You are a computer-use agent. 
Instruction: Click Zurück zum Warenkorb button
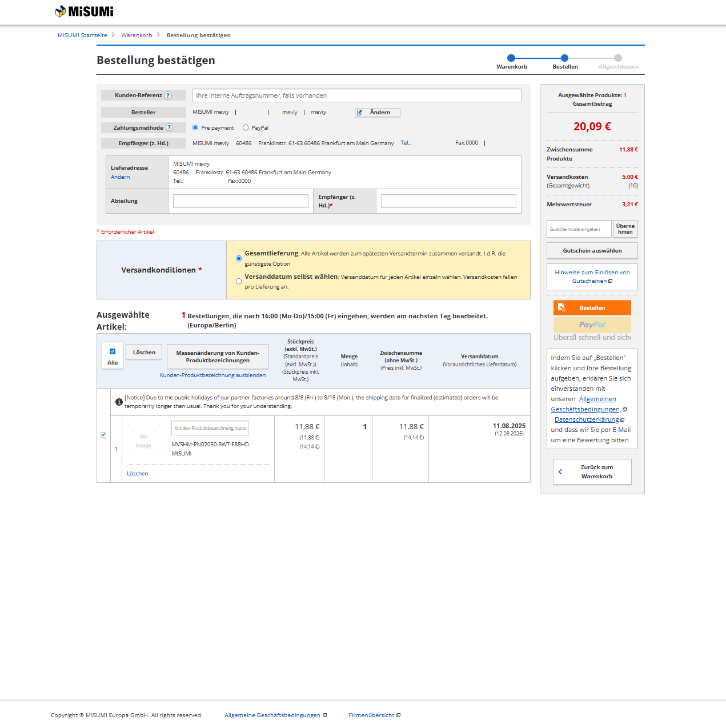point(592,472)
